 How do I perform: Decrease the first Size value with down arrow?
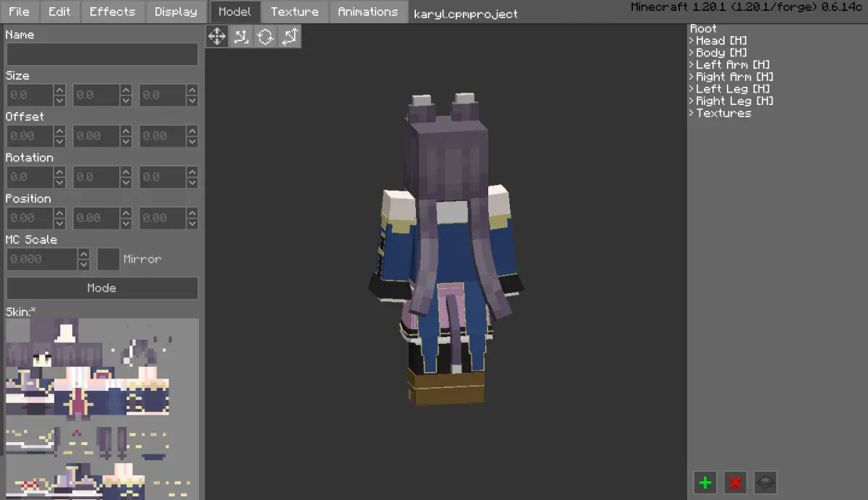59,101
